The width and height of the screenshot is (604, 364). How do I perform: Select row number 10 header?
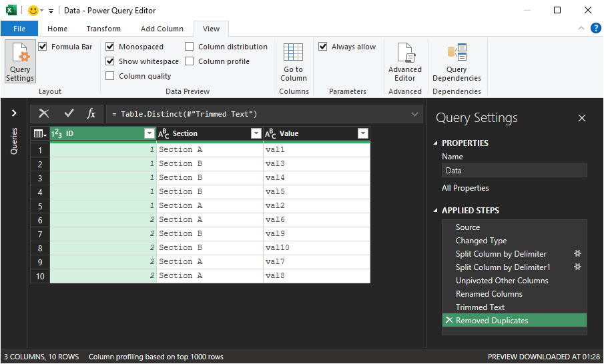click(x=40, y=276)
